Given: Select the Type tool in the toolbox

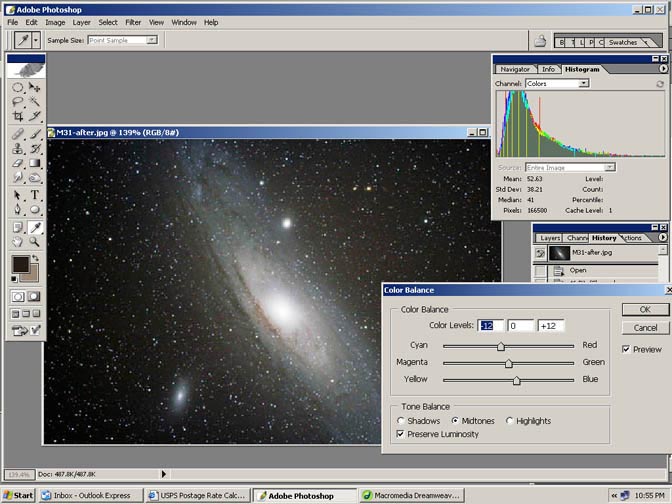Looking at the screenshot, I should coord(35,195).
